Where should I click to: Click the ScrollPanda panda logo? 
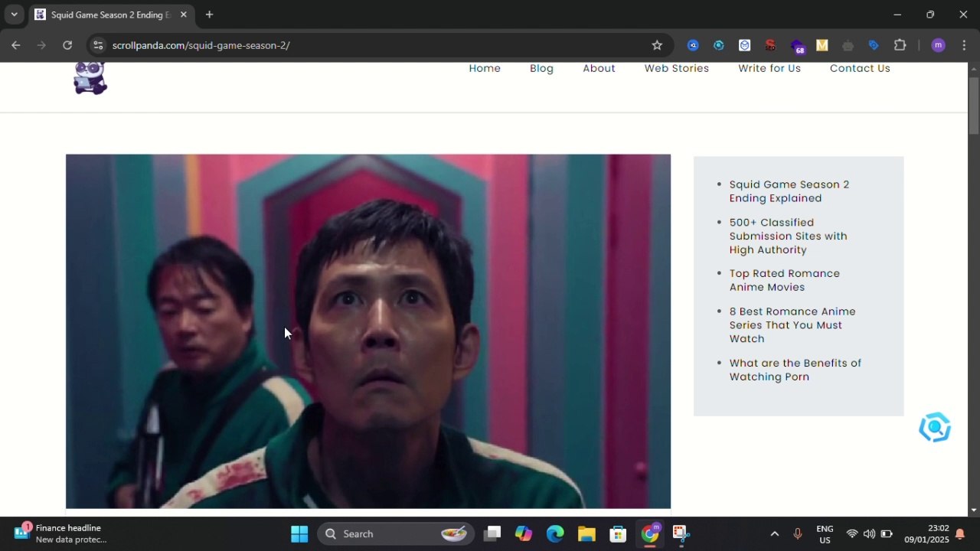[x=90, y=77]
